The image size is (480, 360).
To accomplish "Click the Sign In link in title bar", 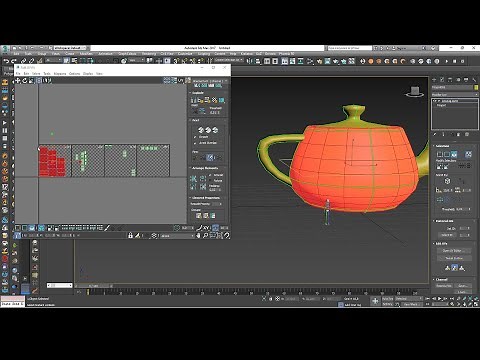I will 402,48.
